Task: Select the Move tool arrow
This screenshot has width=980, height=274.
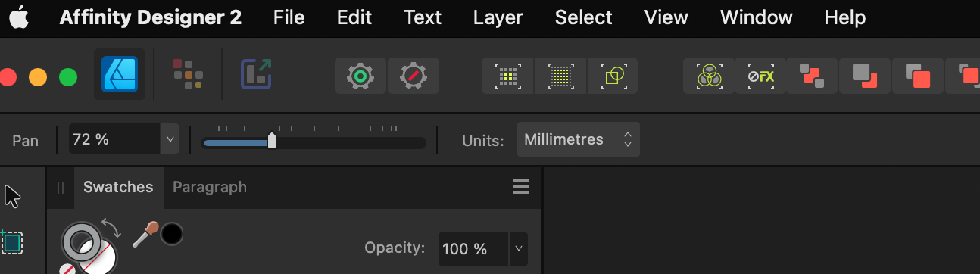Action: tap(12, 197)
